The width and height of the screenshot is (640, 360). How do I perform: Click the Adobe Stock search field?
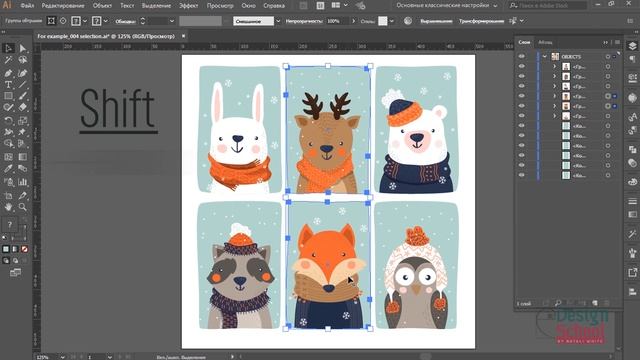[547, 5]
